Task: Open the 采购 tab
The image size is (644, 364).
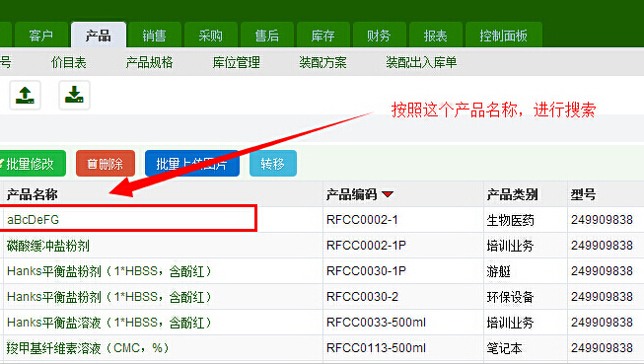Action: click(211, 36)
